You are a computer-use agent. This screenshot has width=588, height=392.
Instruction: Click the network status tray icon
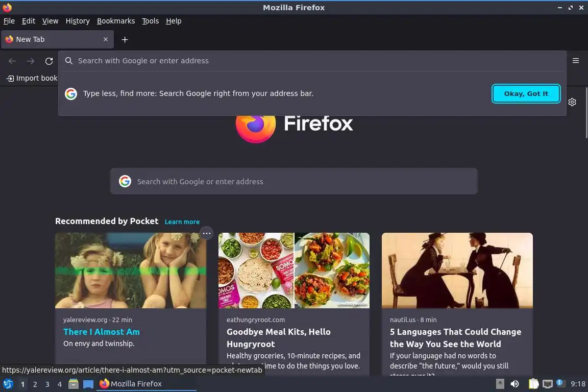point(548,384)
